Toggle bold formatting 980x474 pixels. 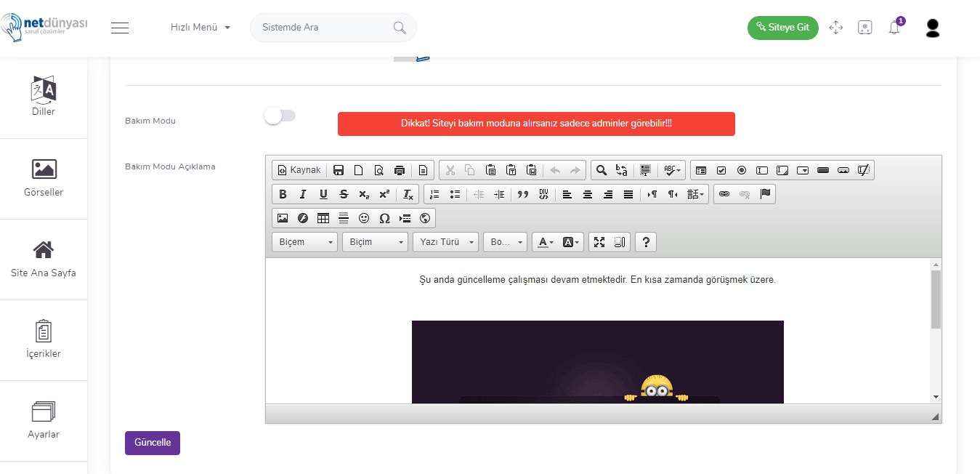pos(283,194)
